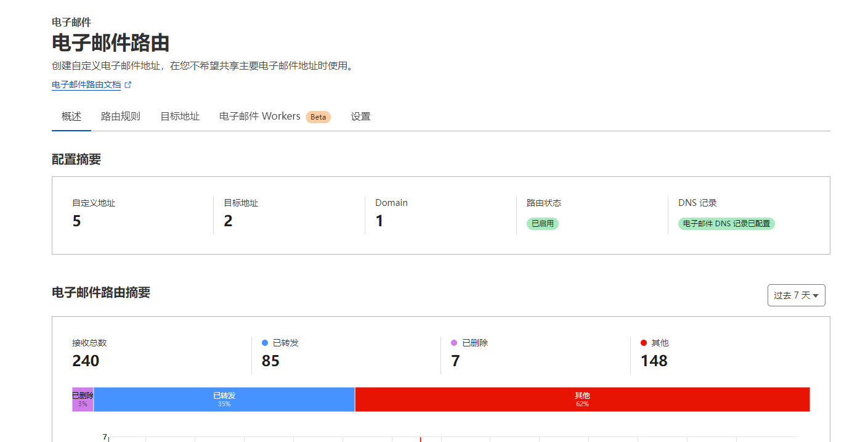
Task: Click the 接收总数 value 240
Action: (x=86, y=361)
